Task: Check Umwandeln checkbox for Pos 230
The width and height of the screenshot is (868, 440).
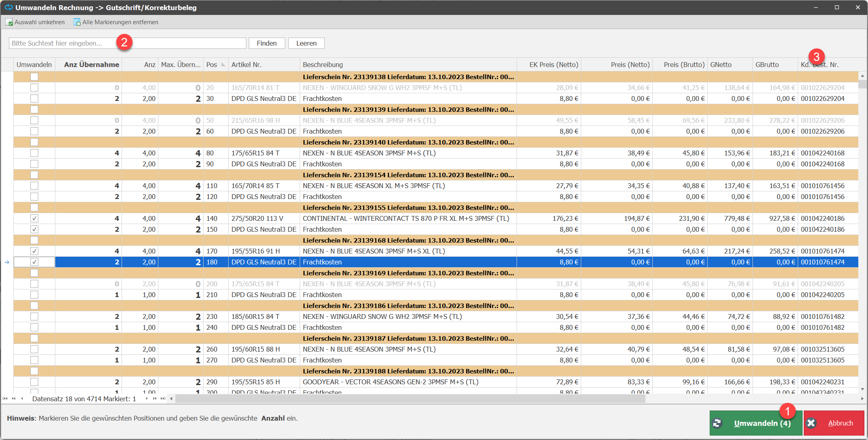Action: click(34, 316)
